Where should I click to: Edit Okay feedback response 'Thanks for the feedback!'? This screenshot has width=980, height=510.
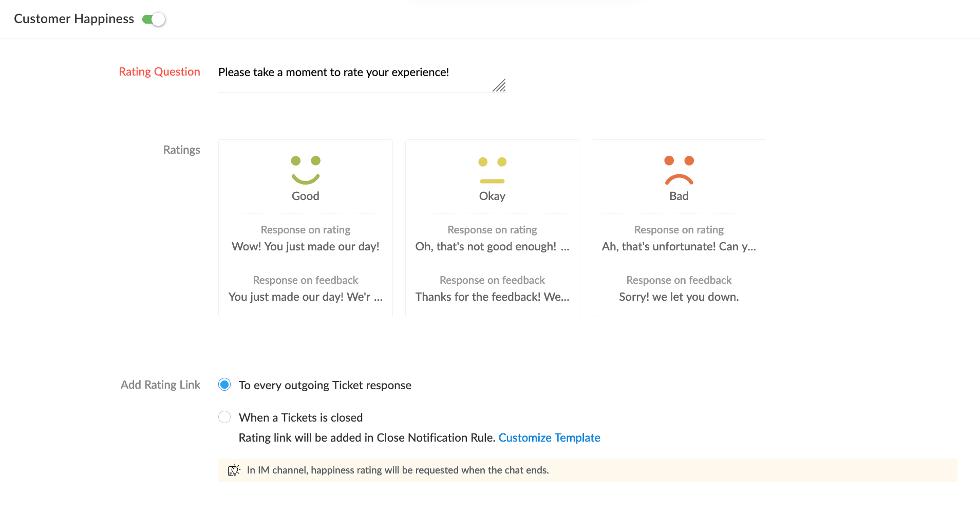pyautogui.click(x=492, y=297)
